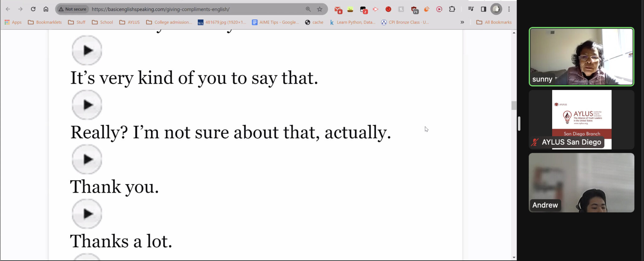Open the uBlock shield extension showing 71
The width and height of the screenshot is (644, 261).
414,10
